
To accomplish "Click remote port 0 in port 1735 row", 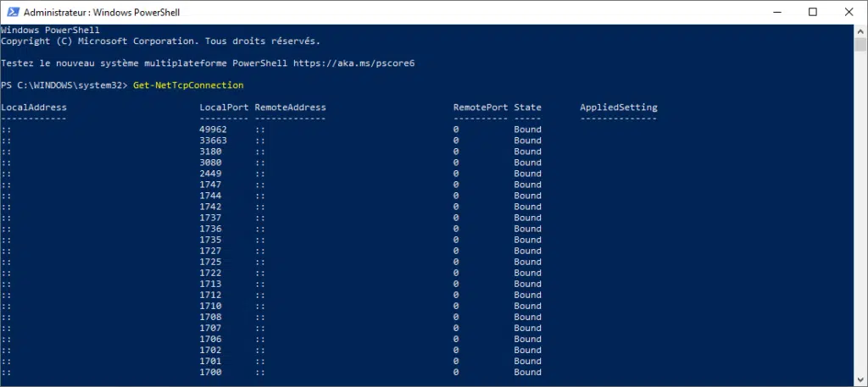I will click(x=456, y=240).
